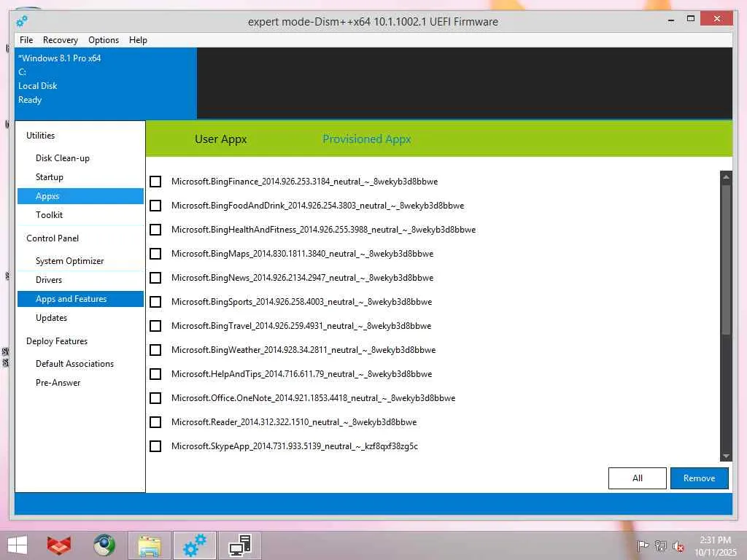Check Microsoft.BingWeather package checkbox
747x560 pixels.
(155, 350)
